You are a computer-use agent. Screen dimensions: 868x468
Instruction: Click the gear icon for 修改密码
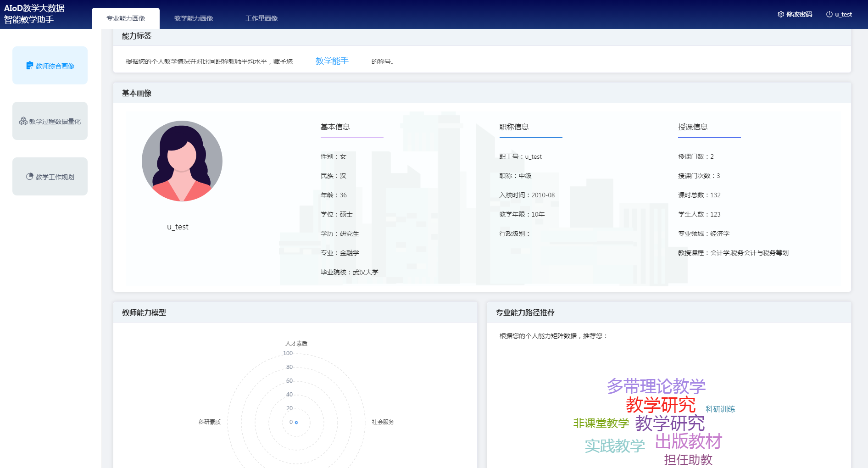click(780, 14)
